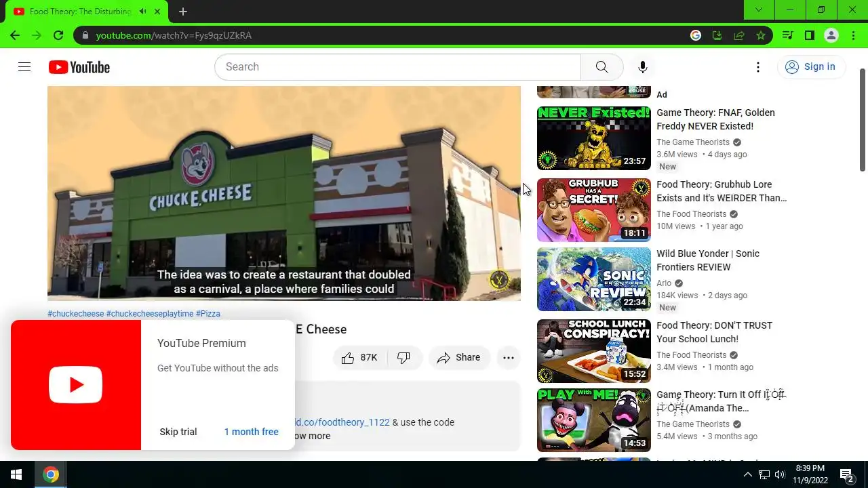
Task: Open the #chuckecheese hashtag
Action: point(76,314)
